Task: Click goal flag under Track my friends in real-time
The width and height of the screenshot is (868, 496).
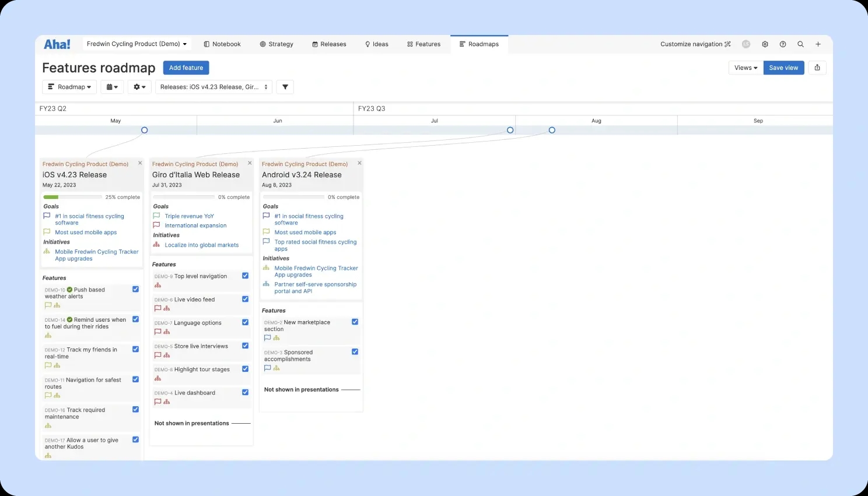Action: pos(48,365)
